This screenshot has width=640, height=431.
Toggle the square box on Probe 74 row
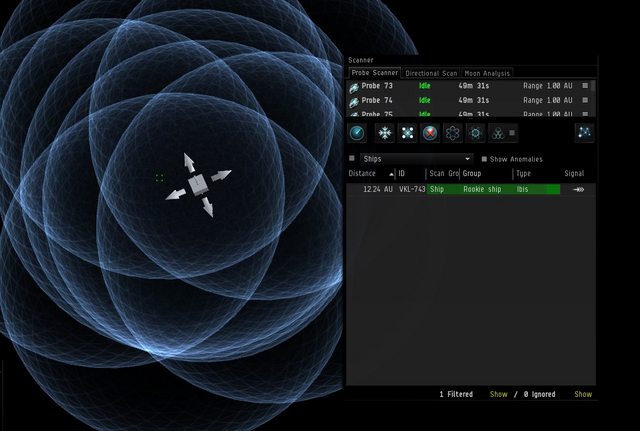(585, 100)
